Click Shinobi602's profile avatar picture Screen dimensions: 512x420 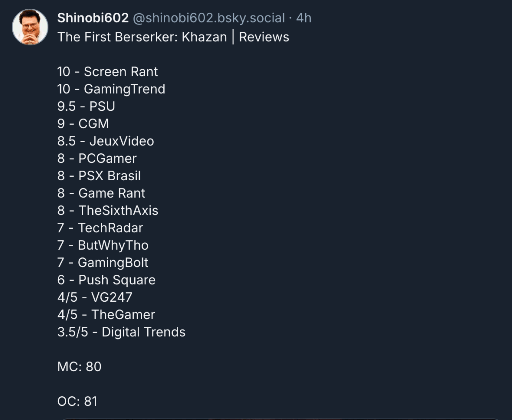[30, 27]
